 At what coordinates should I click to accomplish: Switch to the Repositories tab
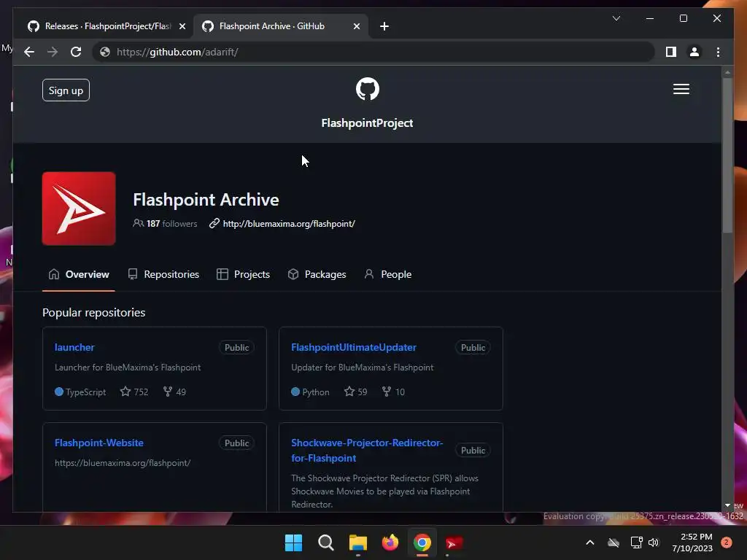[x=163, y=274]
